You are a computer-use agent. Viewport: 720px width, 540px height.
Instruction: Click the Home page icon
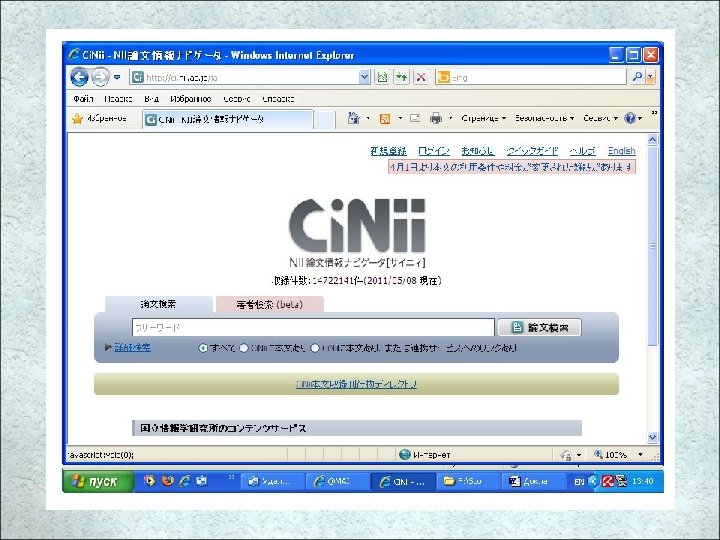pyautogui.click(x=353, y=118)
